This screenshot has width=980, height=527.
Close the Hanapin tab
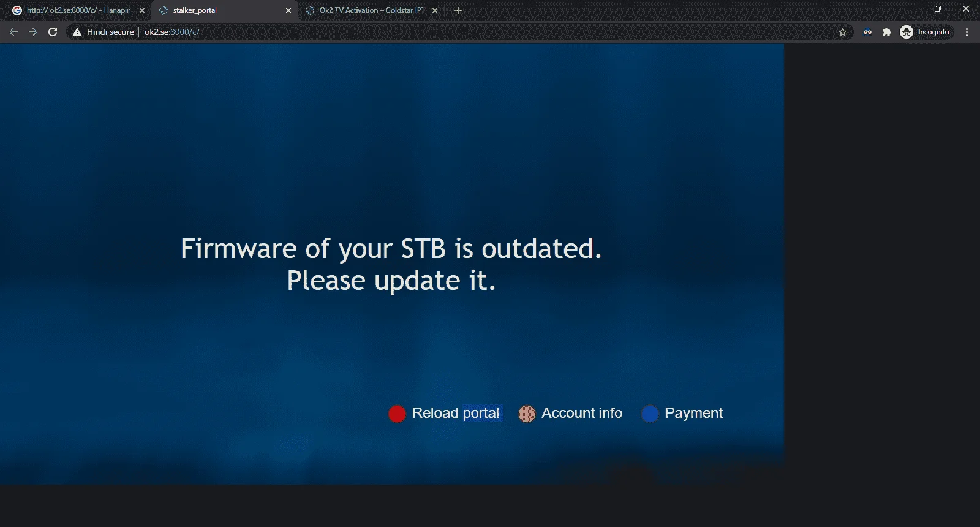point(142,10)
